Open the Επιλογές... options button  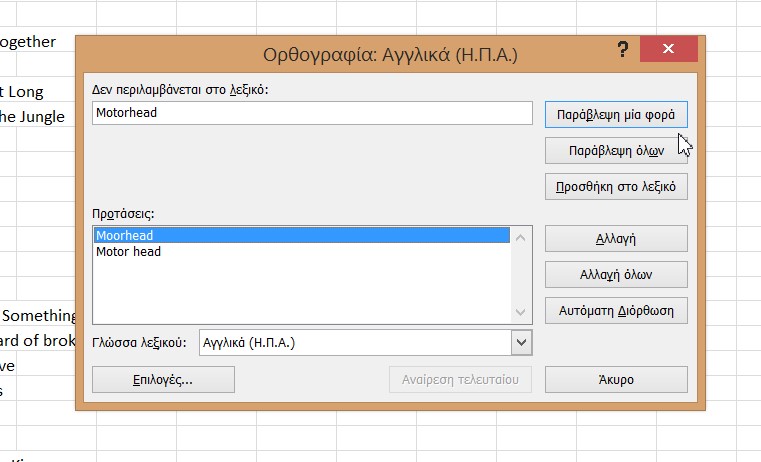pos(162,380)
